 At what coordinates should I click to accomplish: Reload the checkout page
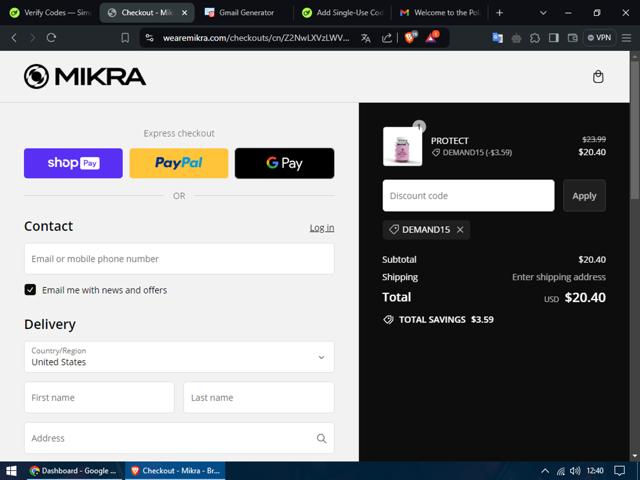click(51, 38)
